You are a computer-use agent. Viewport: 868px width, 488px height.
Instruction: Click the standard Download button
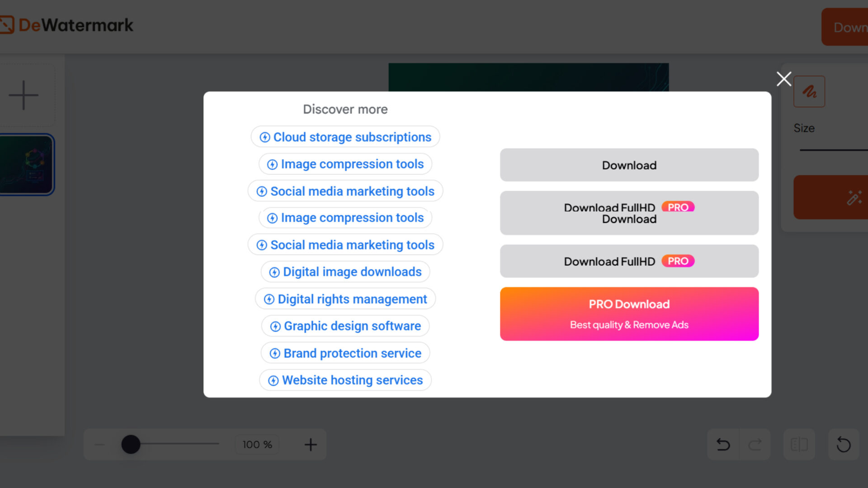[x=629, y=165]
